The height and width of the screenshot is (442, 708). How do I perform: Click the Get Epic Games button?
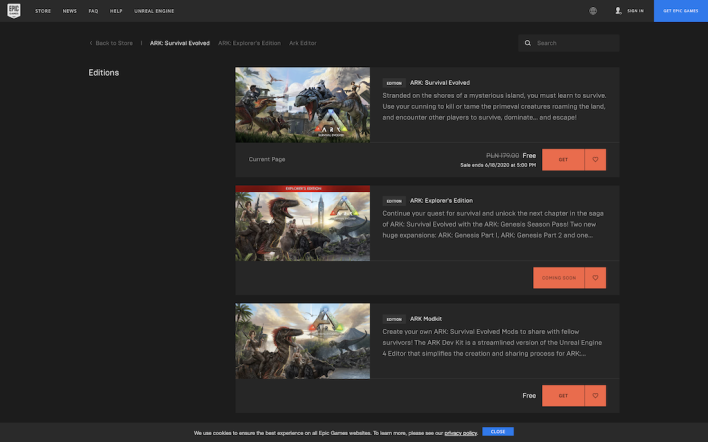point(680,11)
